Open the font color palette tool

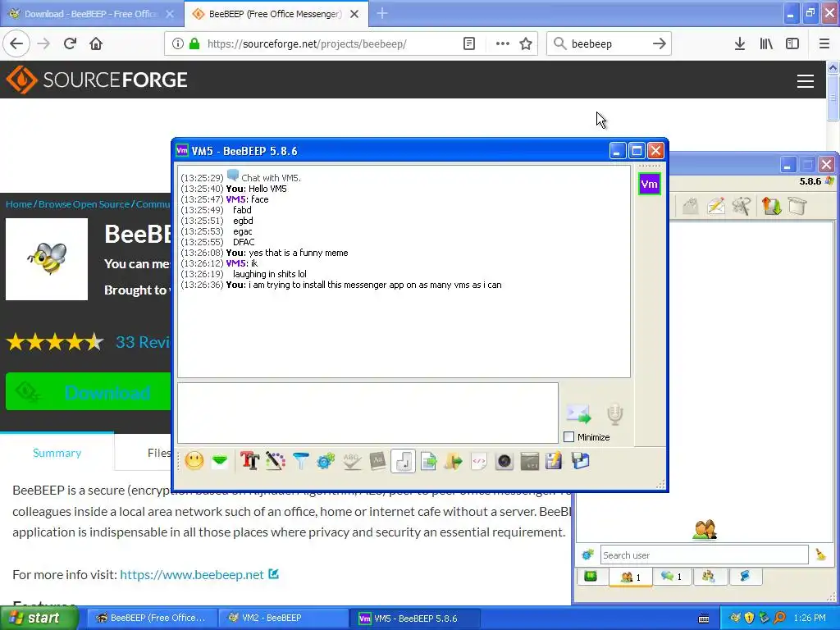pyautogui.click(x=276, y=461)
